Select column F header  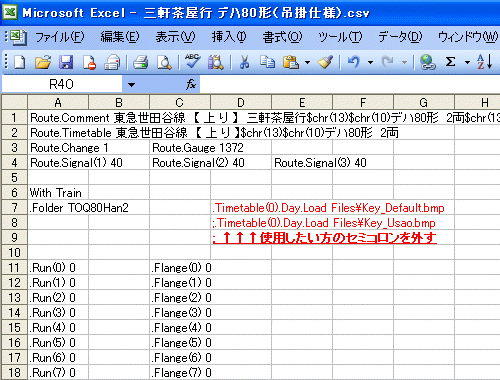pos(363,102)
